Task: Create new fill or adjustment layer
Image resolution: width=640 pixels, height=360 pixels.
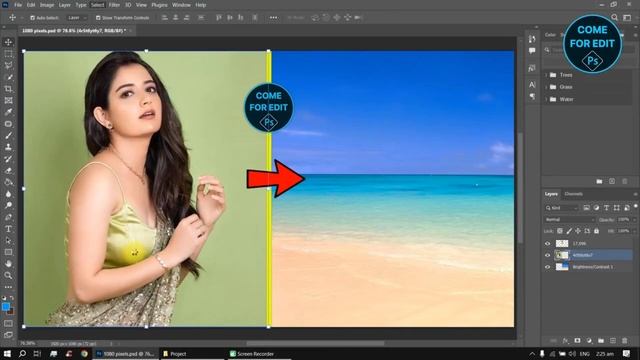Action: (x=589, y=340)
